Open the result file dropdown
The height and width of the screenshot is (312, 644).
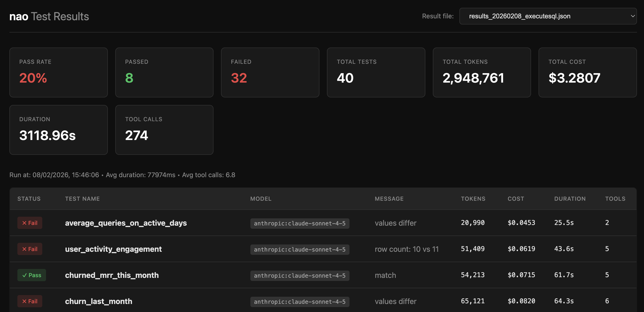click(x=548, y=16)
